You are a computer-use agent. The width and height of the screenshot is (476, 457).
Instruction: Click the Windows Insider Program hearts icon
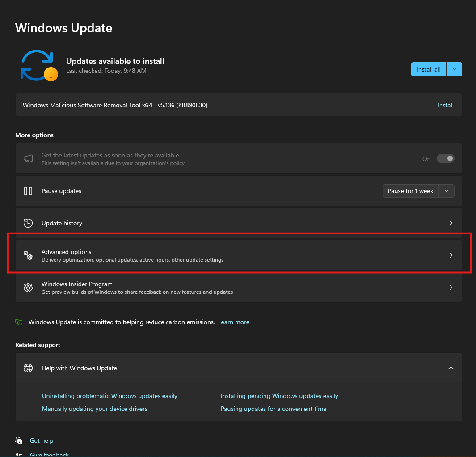pos(28,288)
